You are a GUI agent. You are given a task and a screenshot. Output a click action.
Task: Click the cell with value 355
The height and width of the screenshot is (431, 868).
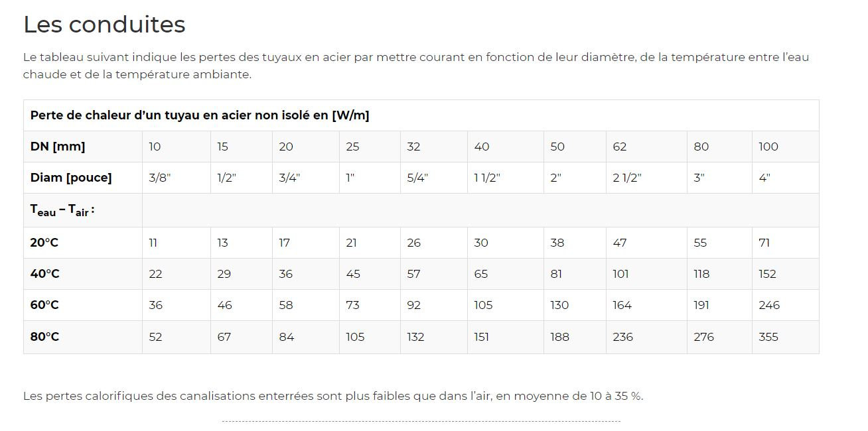769,337
